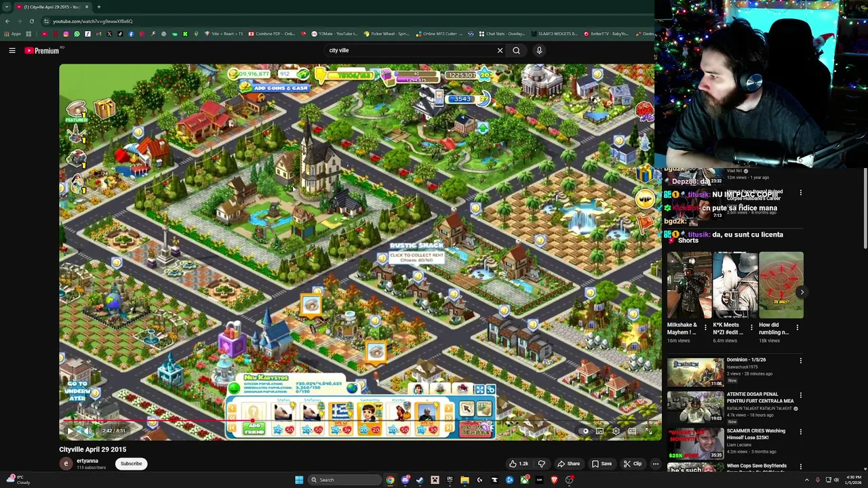Image resolution: width=868 pixels, height=488 pixels.
Task: Open the BetterTTV bookmark
Action: click(x=606, y=34)
